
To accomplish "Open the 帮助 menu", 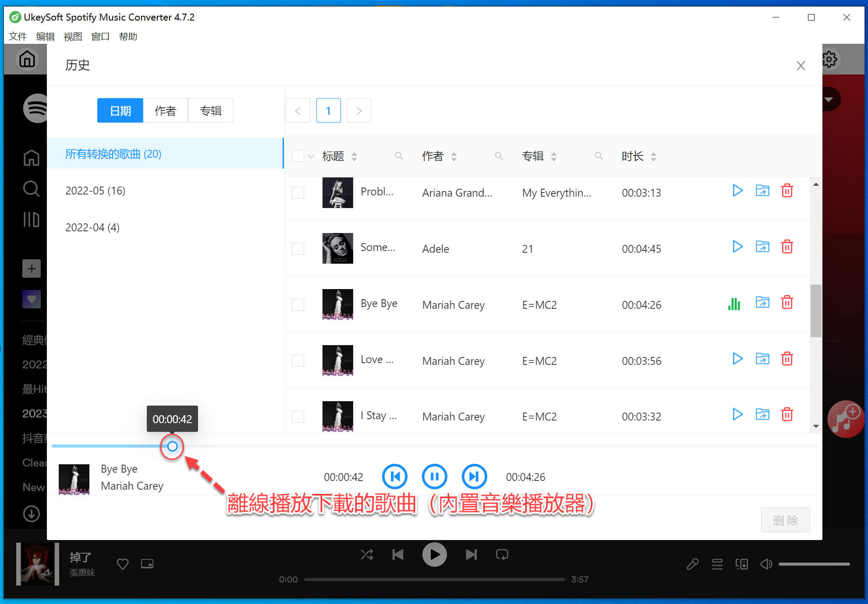I will tap(128, 36).
